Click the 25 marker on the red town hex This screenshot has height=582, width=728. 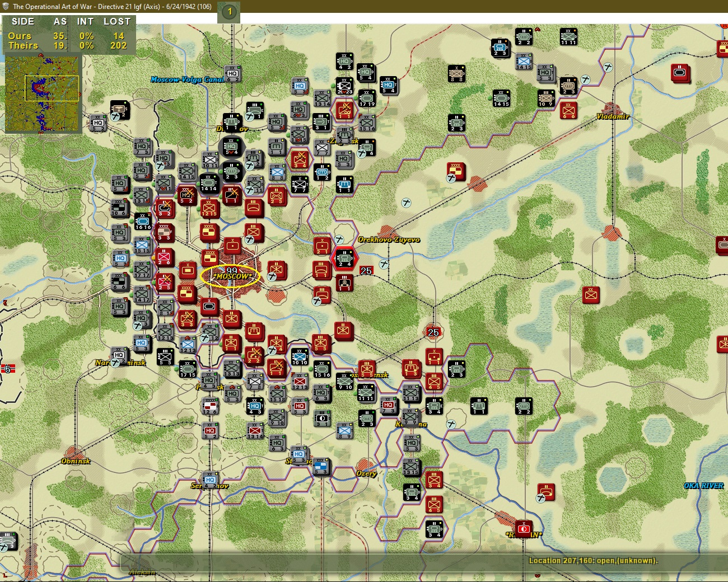click(x=433, y=332)
